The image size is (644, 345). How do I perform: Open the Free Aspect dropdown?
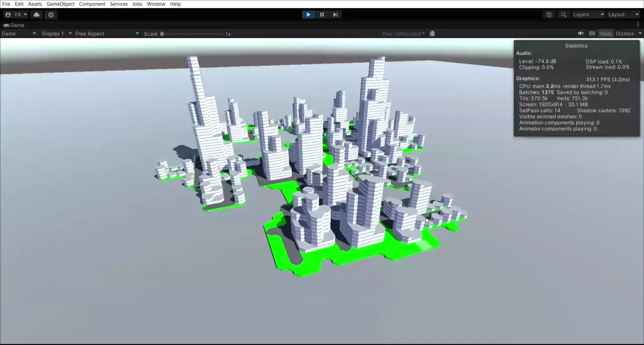(106, 33)
